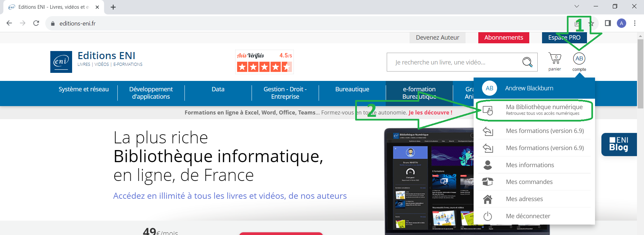Screen dimensions: 644x235
Task: Open the browser side panel
Action: (608, 23)
